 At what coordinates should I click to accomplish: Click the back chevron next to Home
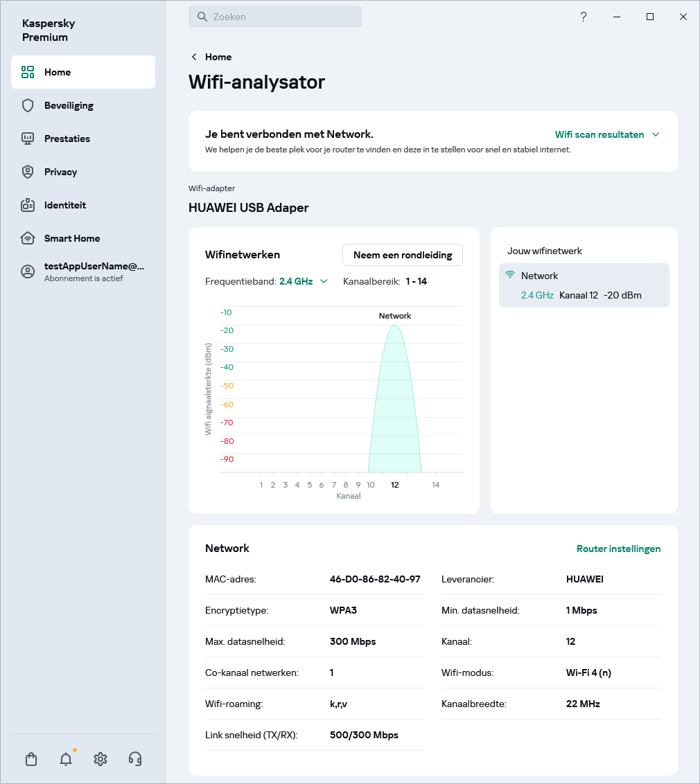pos(194,57)
